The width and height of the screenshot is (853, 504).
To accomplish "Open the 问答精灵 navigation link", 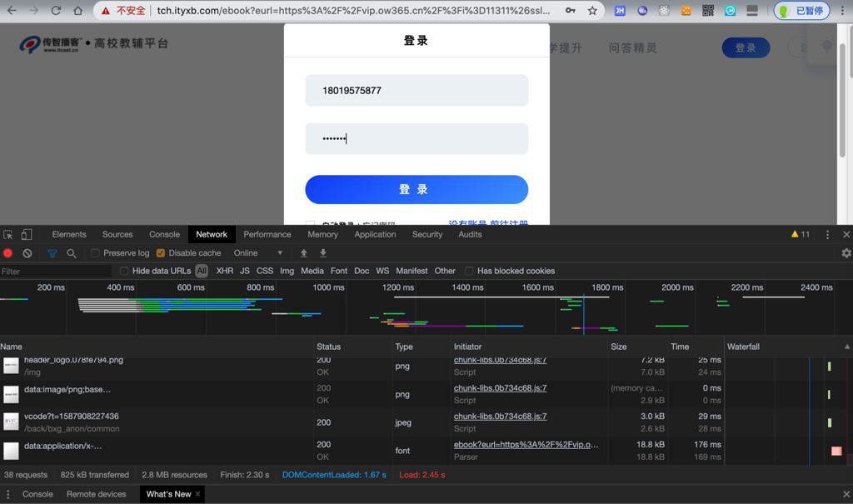I will pos(633,47).
